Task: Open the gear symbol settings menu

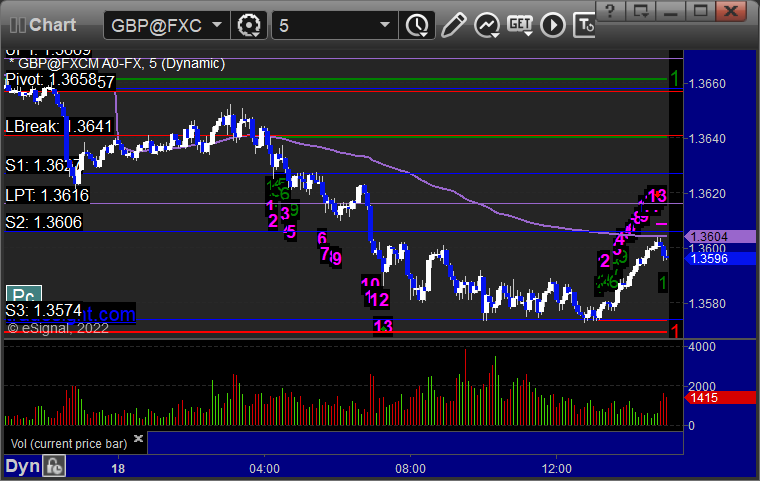Action: 249,25
